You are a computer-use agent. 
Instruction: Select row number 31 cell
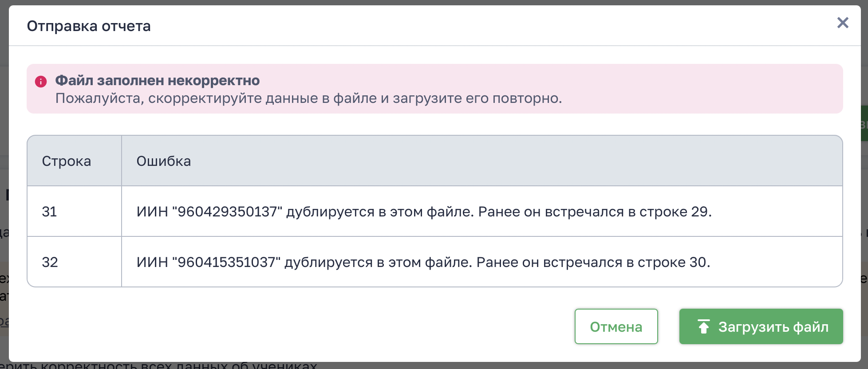click(50, 212)
